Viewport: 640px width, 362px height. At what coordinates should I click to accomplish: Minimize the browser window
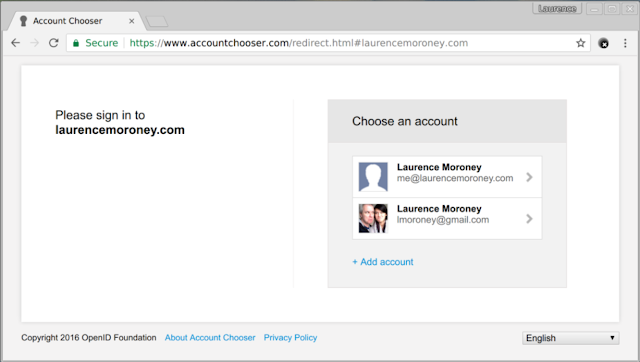pyautogui.click(x=595, y=9)
